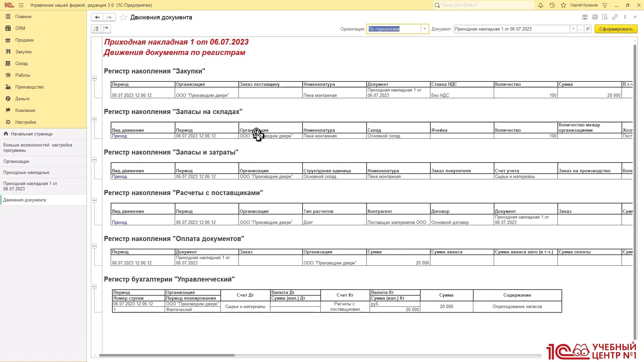Click the horizontal scrollbar at the bottom
Screen dimensions: 644x362
[167, 355]
